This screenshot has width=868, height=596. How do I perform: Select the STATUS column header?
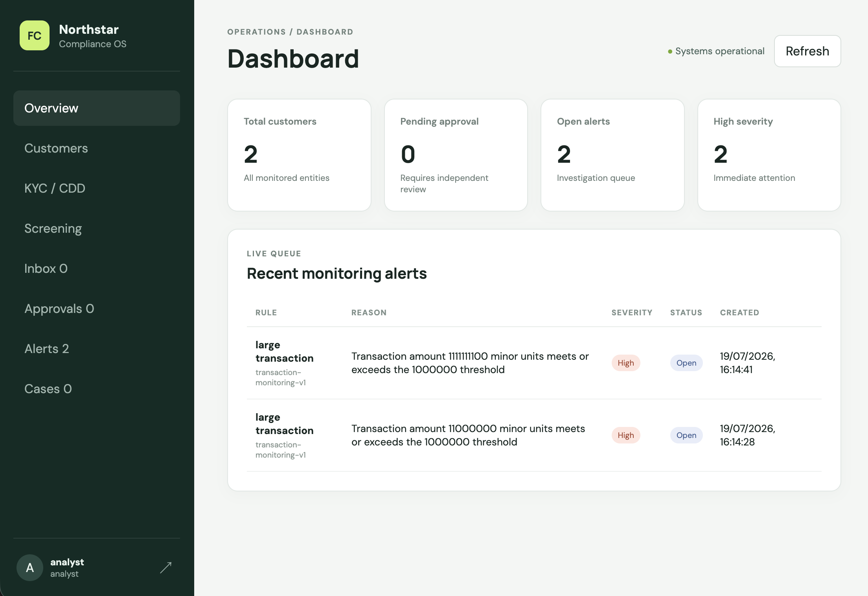[x=686, y=313]
